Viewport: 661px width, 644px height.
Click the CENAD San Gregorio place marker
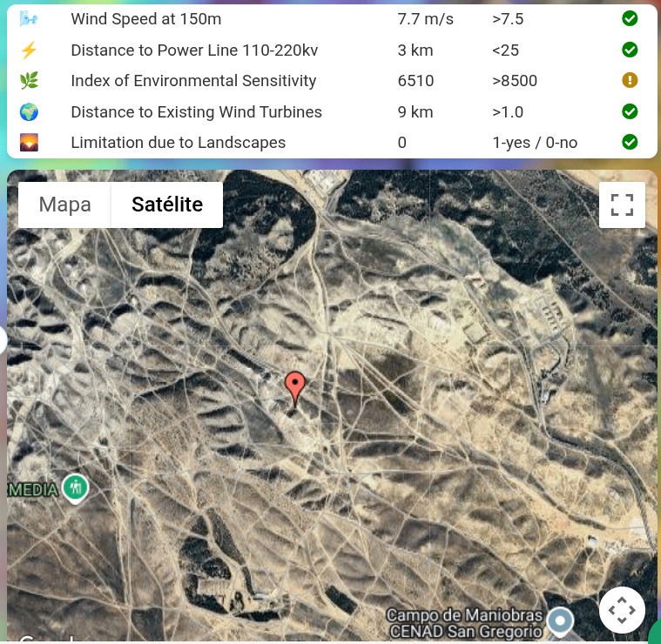point(561,621)
